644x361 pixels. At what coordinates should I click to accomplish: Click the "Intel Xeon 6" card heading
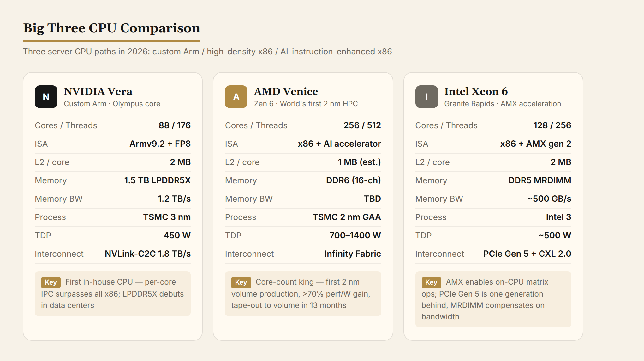[476, 91]
